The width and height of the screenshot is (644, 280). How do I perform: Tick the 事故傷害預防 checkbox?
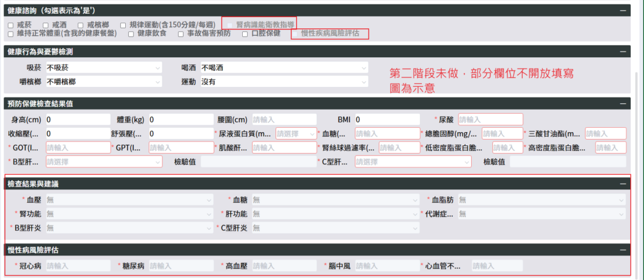(x=181, y=34)
